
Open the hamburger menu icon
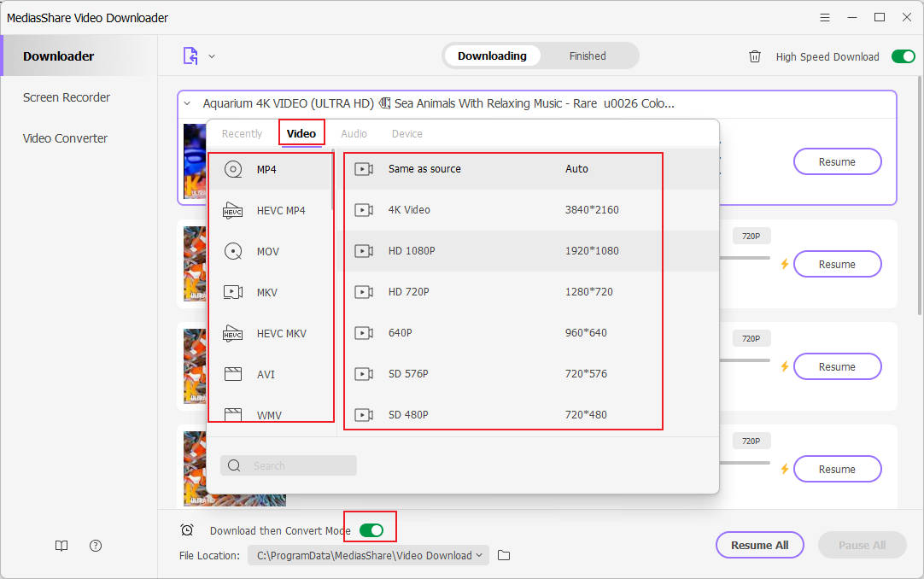(824, 17)
